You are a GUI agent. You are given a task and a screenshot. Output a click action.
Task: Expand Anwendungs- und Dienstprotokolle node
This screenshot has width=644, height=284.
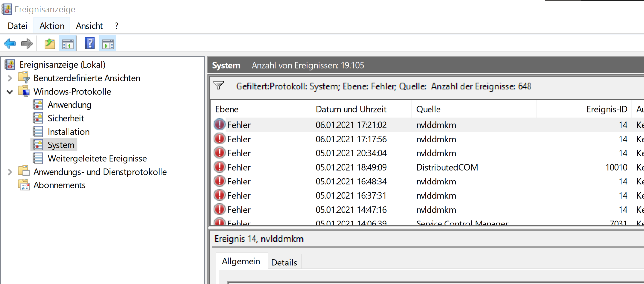click(x=10, y=172)
